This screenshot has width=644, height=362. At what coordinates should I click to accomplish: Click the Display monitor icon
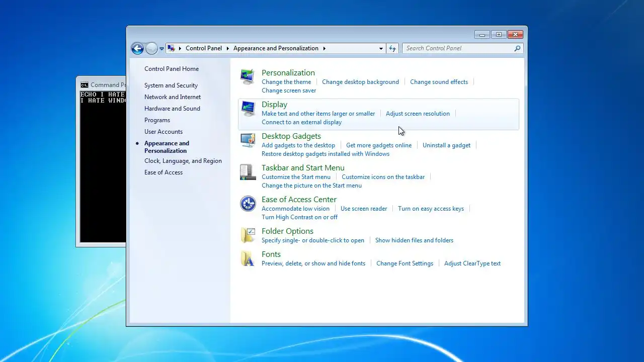click(x=248, y=108)
